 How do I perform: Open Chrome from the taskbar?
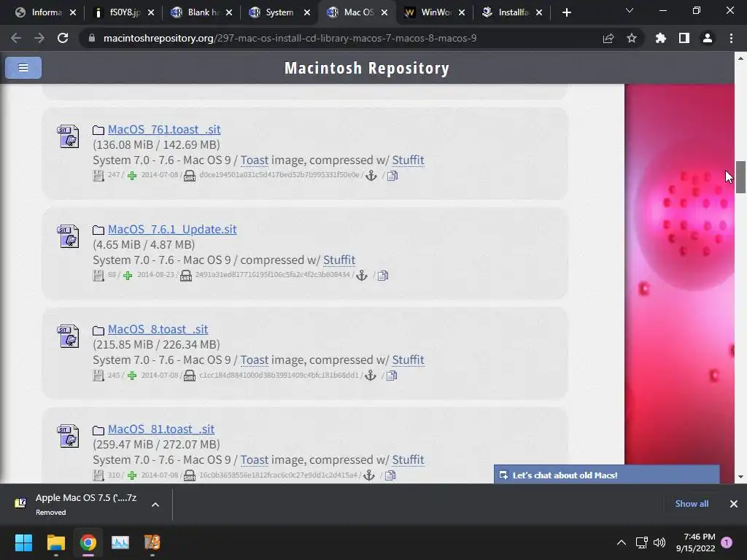pyautogui.click(x=88, y=542)
